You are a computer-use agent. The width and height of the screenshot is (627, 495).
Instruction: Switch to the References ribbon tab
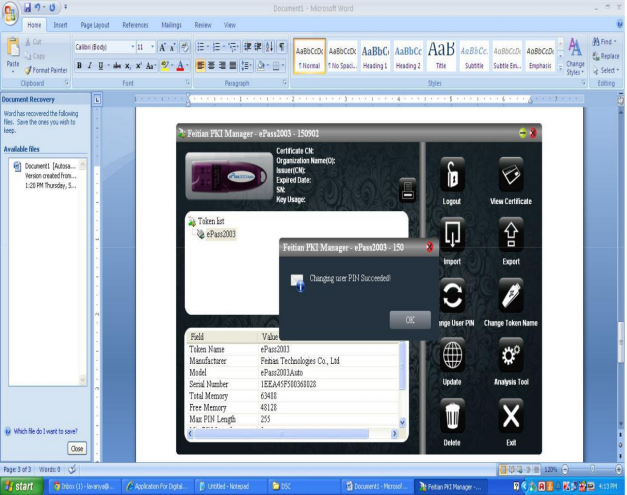pos(135,25)
